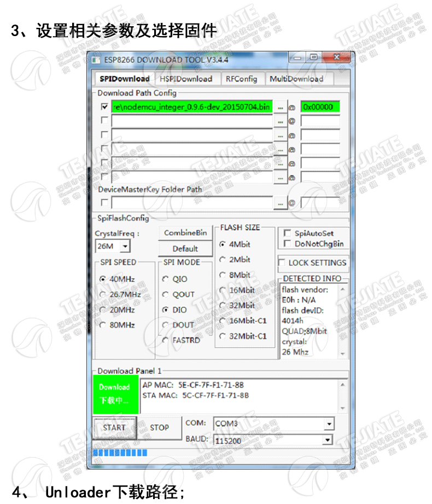Select 32Mbit-C1 flash size
The width and height of the screenshot is (432, 504).
pos(243,336)
